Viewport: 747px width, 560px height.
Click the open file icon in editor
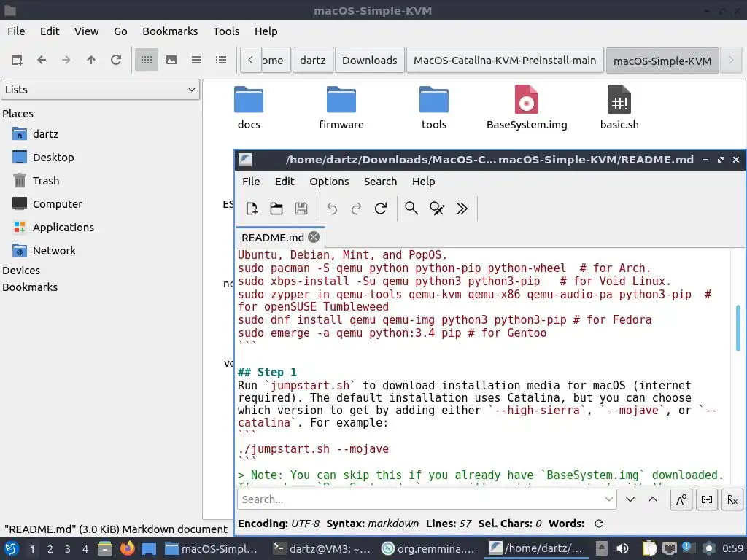point(276,209)
